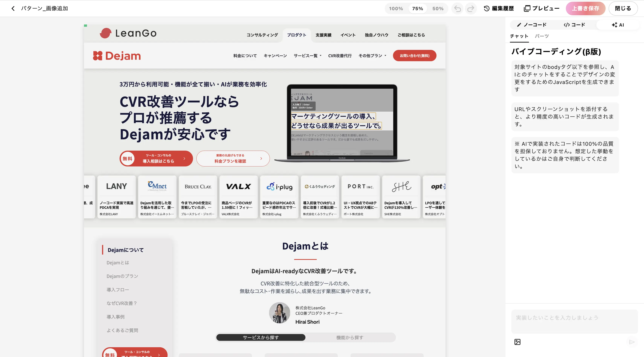Click the Dejam logo
Screen dimensions: 644x357
tap(117, 56)
